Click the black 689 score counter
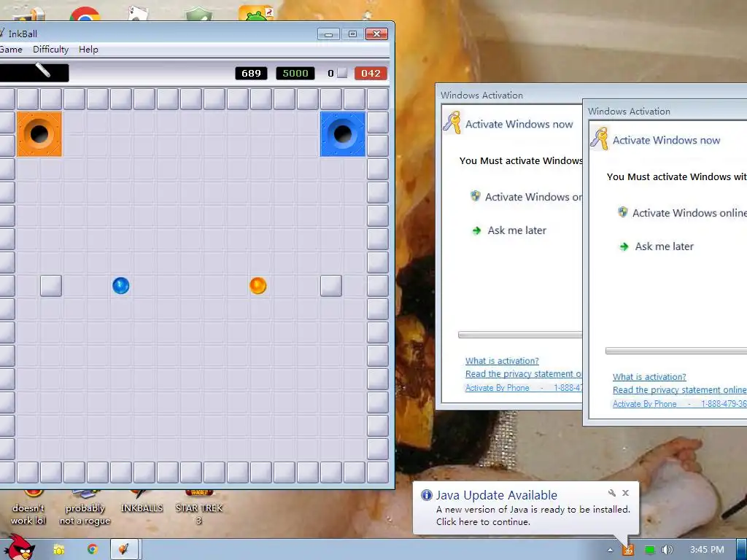 [x=251, y=74]
